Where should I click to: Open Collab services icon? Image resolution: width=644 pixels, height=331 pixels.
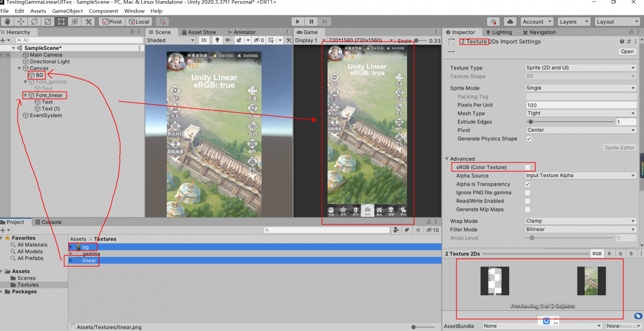[x=494, y=22]
